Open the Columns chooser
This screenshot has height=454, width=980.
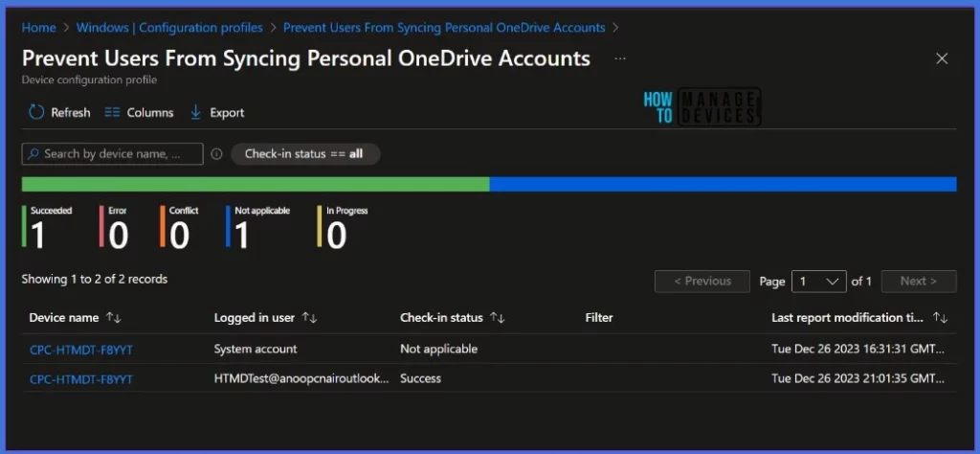[139, 113]
